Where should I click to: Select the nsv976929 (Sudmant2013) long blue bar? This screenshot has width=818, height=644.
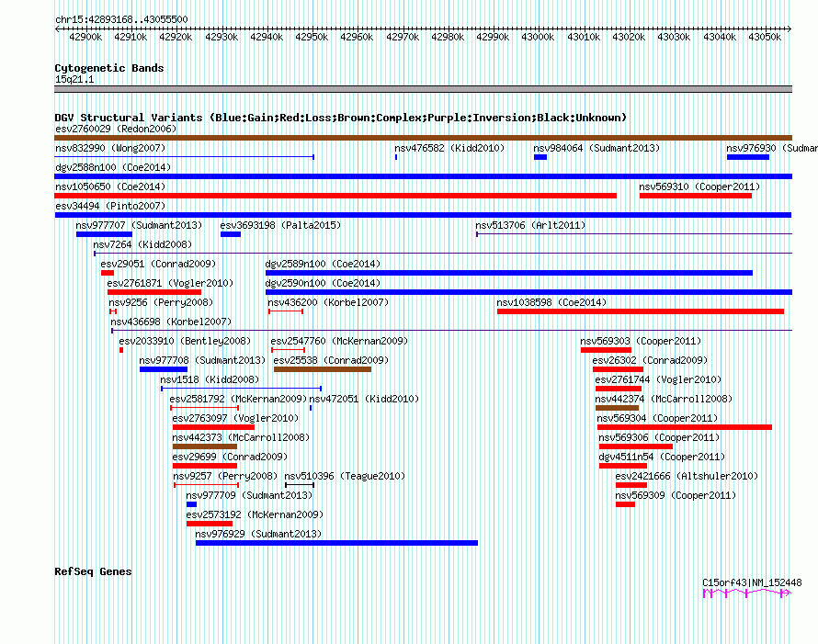pos(336,543)
